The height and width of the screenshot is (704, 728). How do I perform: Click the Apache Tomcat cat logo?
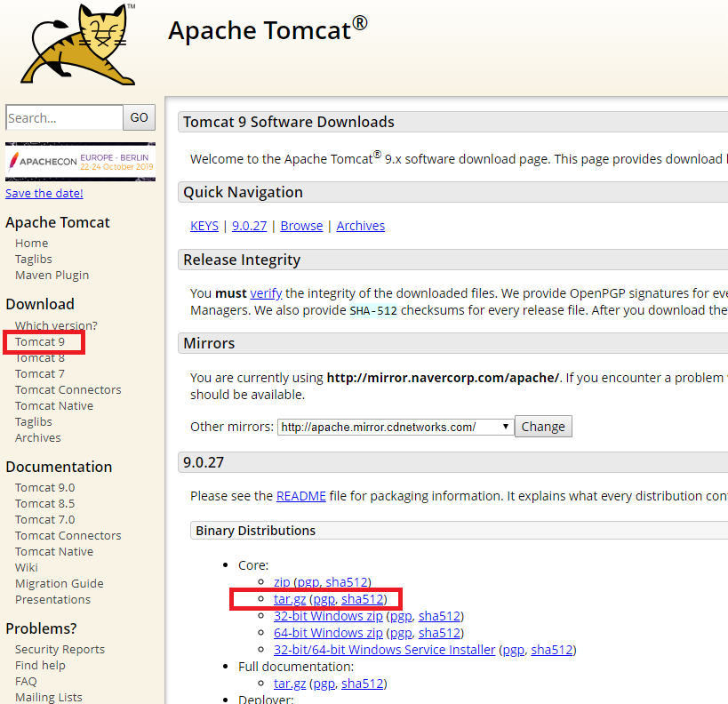(78, 44)
